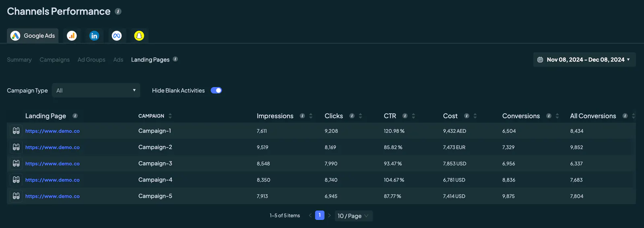Click the Landing Page column header
Screen dimensions: 644x228
pyautogui.click(x=45, y=116)
